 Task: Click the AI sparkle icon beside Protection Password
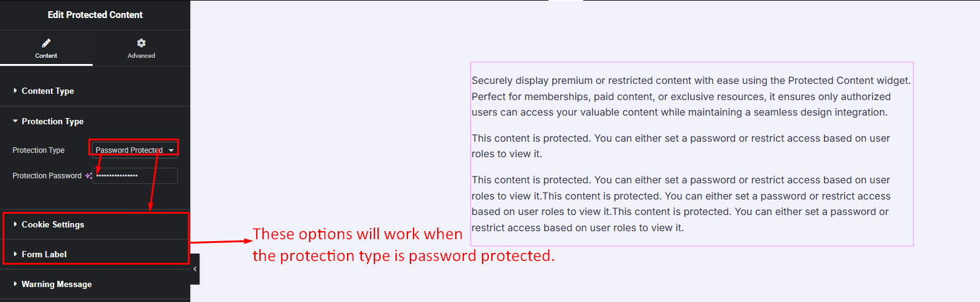click(88, 176)
